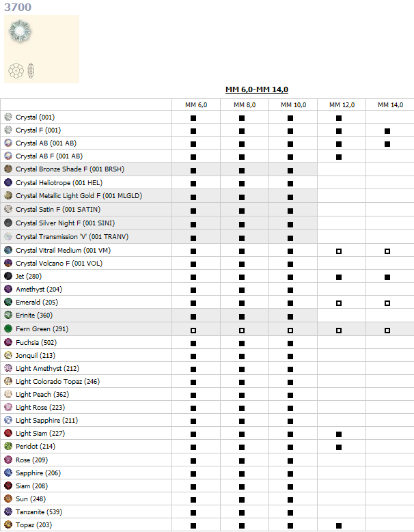Click the Light Rose (223) icon
The image size is (414, 532).
pos(8,407)
